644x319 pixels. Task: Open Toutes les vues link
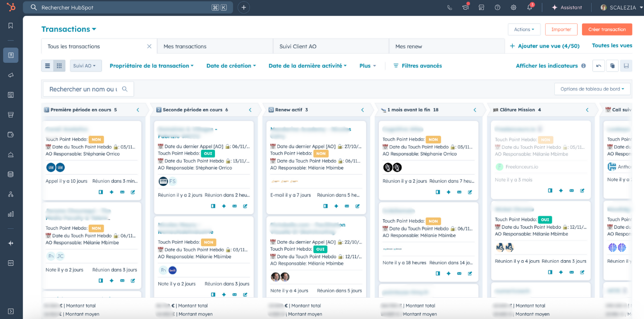[612, 46]
